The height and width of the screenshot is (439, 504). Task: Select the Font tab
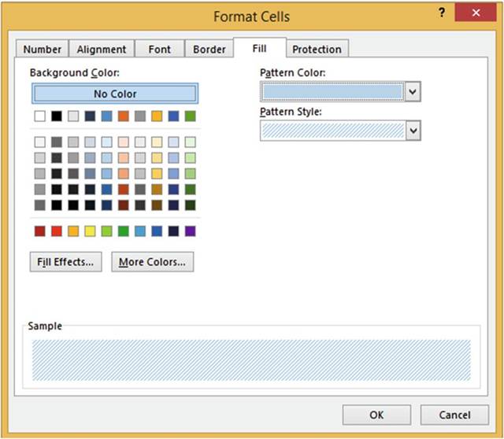159,49
